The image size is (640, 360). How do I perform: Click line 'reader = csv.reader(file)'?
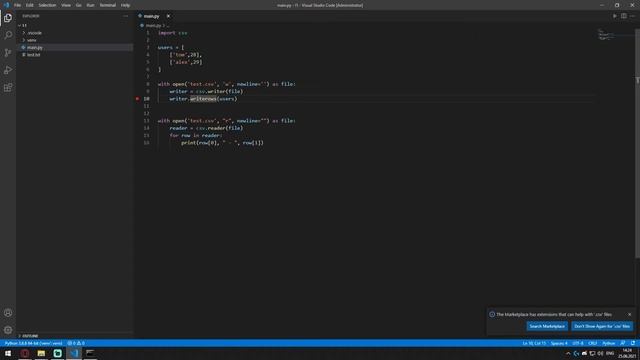(x=206, y=128)
